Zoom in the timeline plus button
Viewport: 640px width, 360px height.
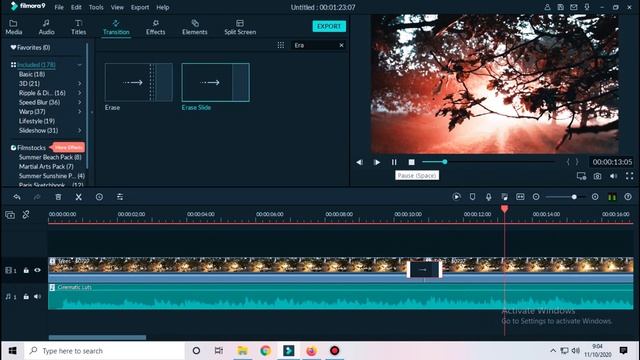pos(595,197)
